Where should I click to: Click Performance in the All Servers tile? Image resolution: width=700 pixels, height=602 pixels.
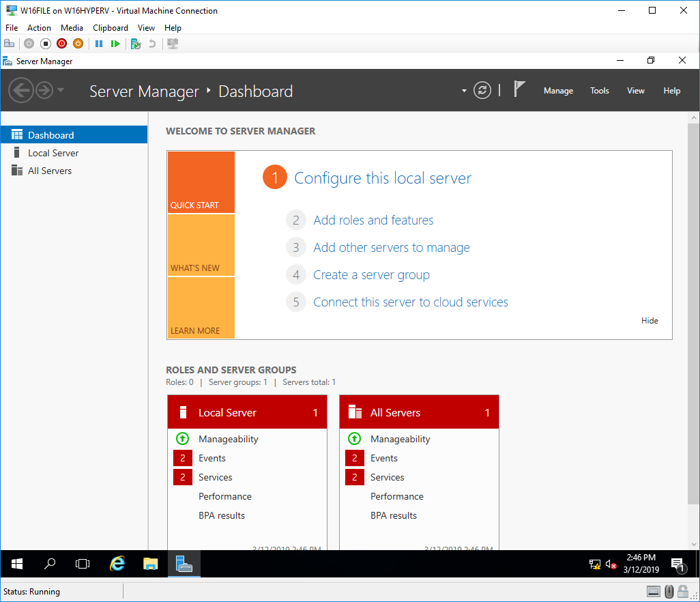(397, 497)
